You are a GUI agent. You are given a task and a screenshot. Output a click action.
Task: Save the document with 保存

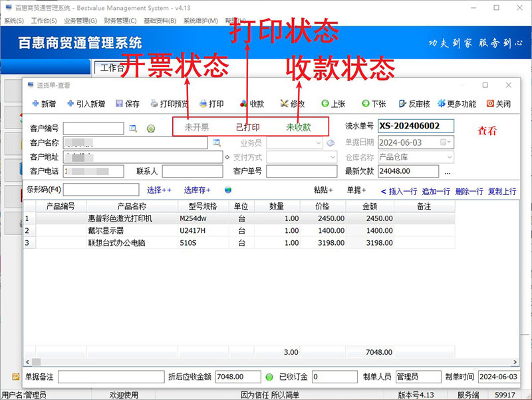[128, 104]
